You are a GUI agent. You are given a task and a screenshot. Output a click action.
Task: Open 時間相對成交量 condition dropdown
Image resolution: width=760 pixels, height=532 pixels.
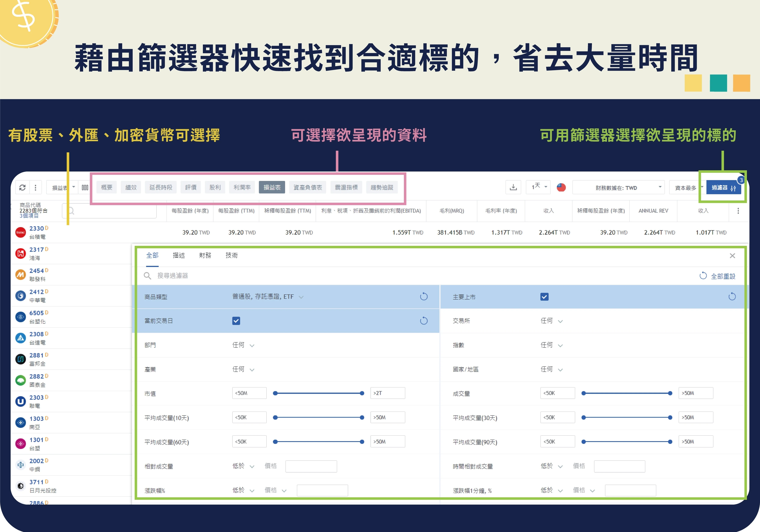click(551, 466)
